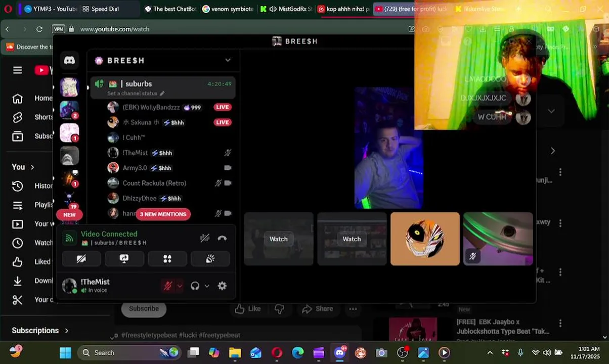Image resolution: width=609 pixels, height=364 pixels.
Task: Open options for EBK Jaaybo recommended video
Action: (560, 323)
